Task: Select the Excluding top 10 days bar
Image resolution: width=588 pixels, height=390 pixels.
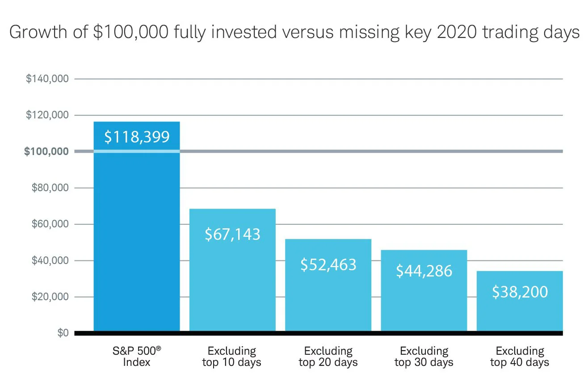Action: pos(232,270)
